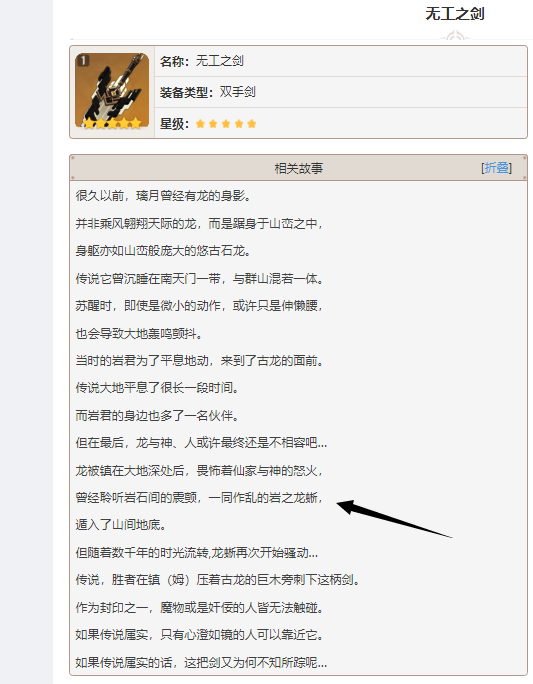Click the line 遁入了山间地底

[x=121, y=525]
